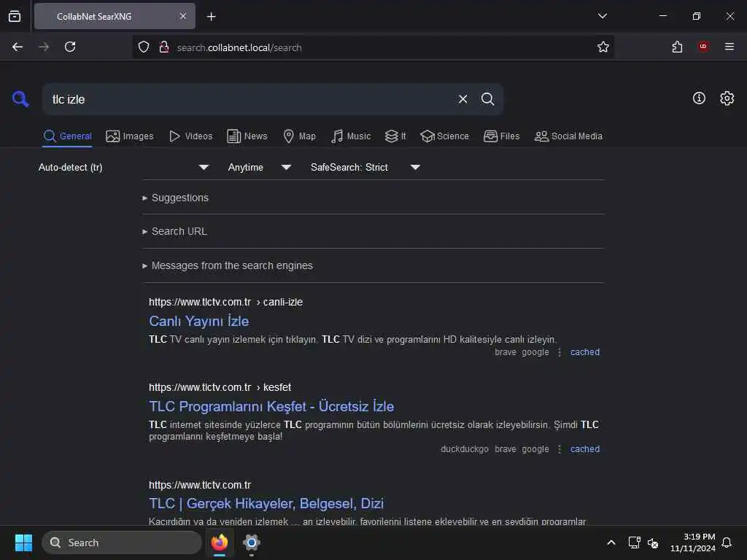The width and height of the screenshot is (747, 560).
Task: Open TLC | Gerçek Hikayeler, Belgesel, Dizi result
Action: tap(266, 503)
